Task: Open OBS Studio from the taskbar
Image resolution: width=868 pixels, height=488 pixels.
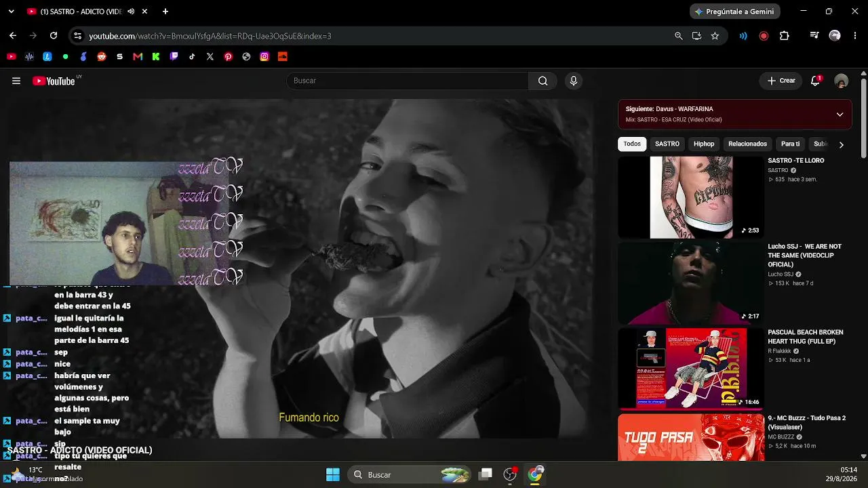Action: pyautogui.click(x=511, y=474)
